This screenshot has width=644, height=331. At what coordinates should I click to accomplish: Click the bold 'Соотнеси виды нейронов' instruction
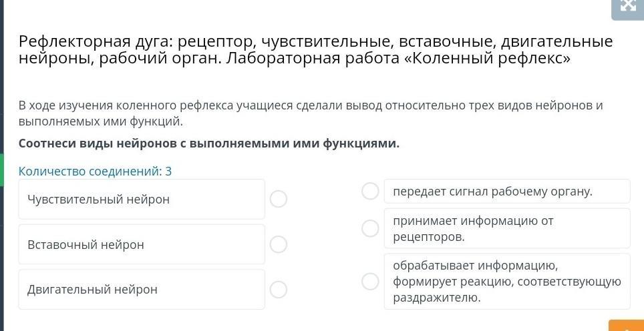(208, 143)
